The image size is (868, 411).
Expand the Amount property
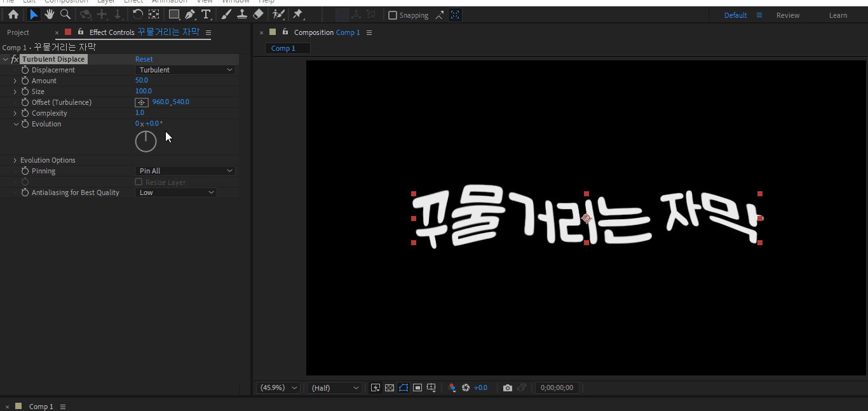15,81
